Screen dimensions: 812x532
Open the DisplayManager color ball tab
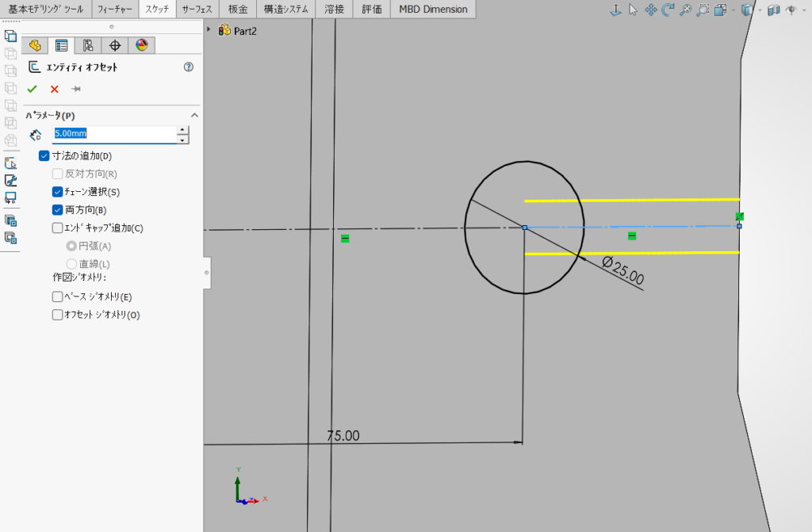[142, 45]
